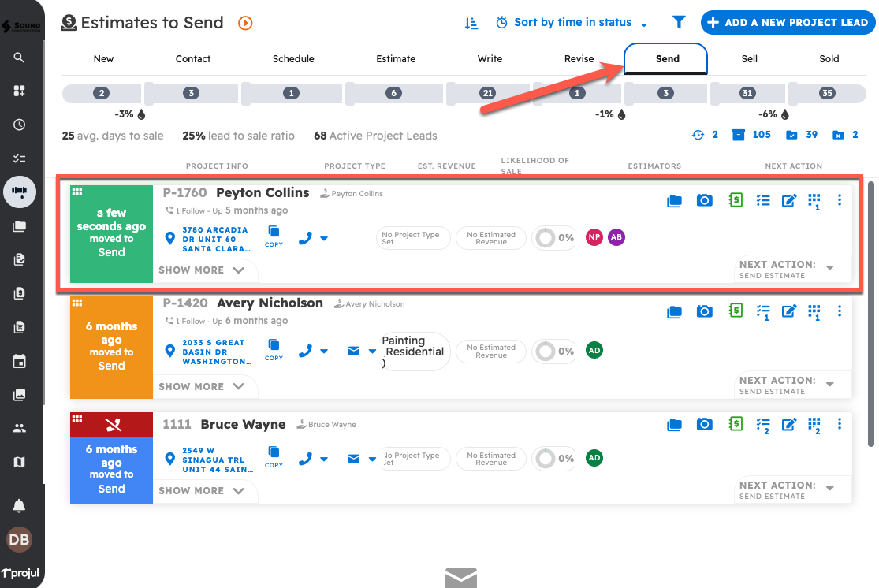Open estimate document icon for Avery Nicholson

[x=736, y=311]
